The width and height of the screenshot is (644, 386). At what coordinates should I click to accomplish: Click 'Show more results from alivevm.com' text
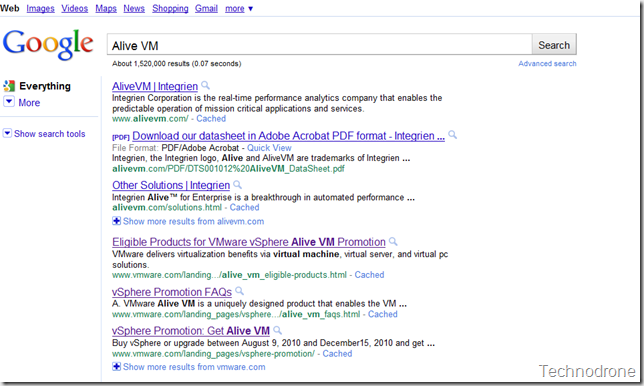click(x=193, y=221)
